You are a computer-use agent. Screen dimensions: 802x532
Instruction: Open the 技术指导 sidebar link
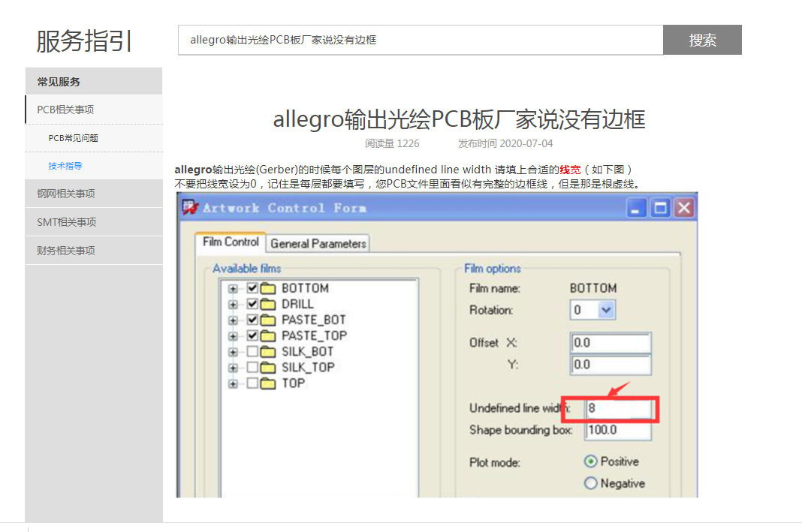pos(65,166)
